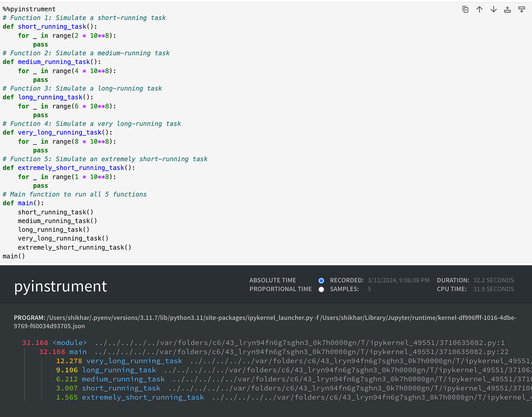Click the SAMPLES count value 5
Image resolution: width=532 pixels, height=417 pixels.
point(369,289)
